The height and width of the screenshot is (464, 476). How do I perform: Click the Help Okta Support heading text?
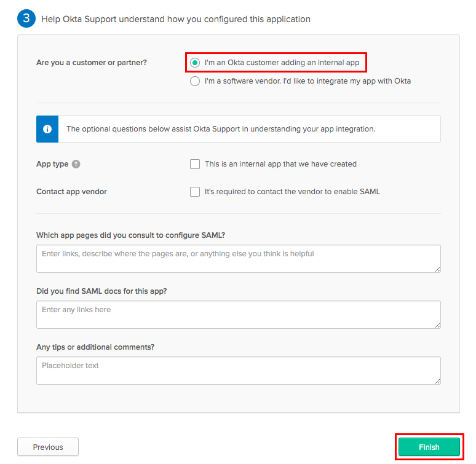(175, 19)
